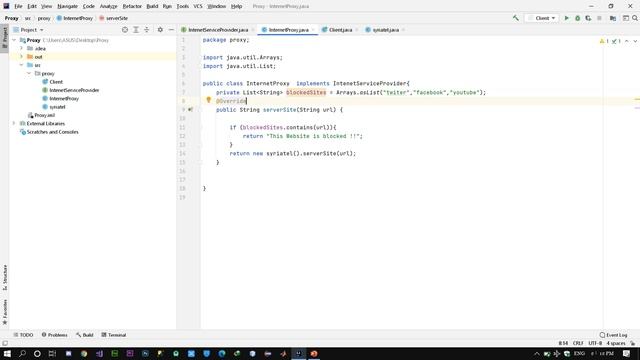Open the Navigate menu

(67, 6)
